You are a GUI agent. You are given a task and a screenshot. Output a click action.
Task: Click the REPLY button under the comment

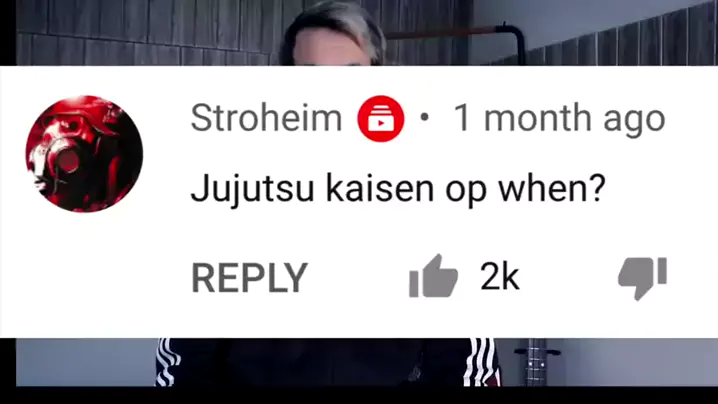(249, 278)
